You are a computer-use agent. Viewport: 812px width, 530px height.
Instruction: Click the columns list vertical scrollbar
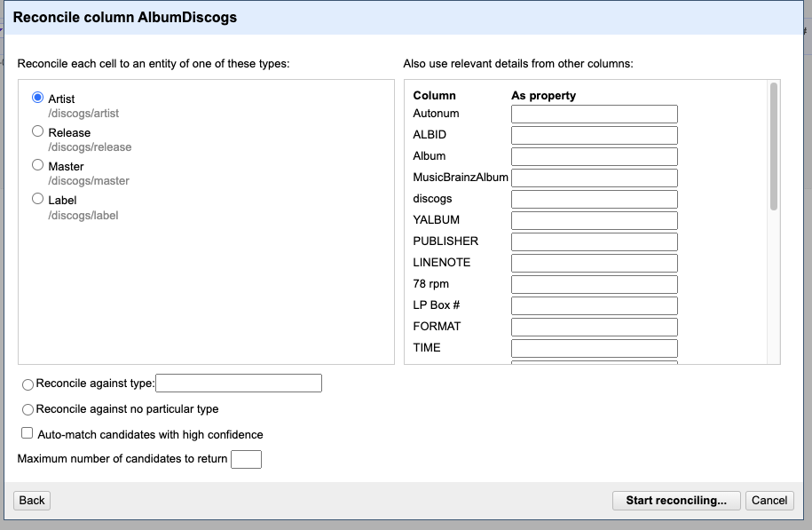[x=774, y=146]
